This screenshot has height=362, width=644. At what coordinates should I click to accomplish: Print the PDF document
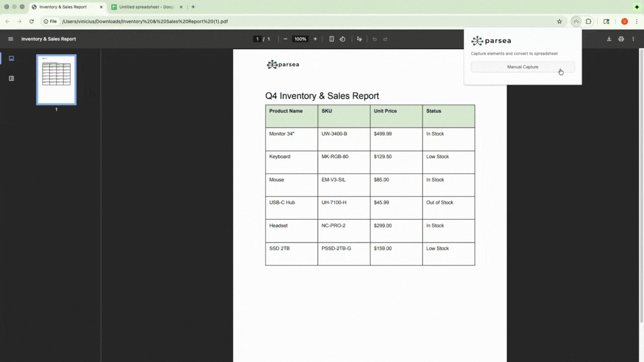pyautogui.click(x=621, y=39)
